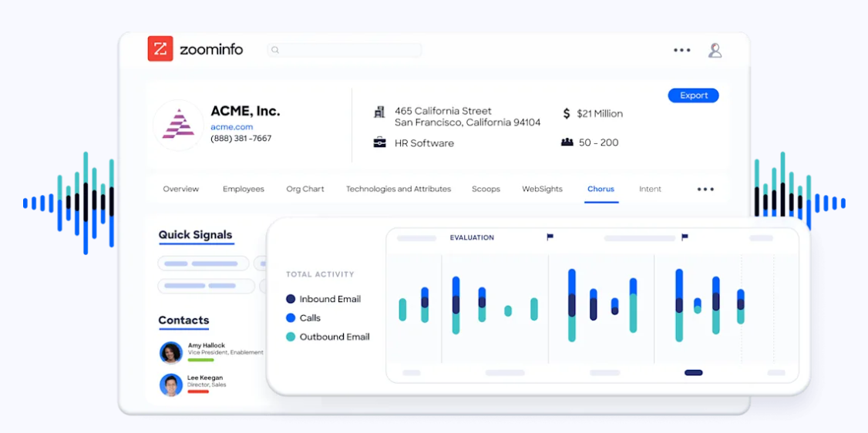Click the ACME, Inc. company name
The image size is (868, 433).
point(245,111)
